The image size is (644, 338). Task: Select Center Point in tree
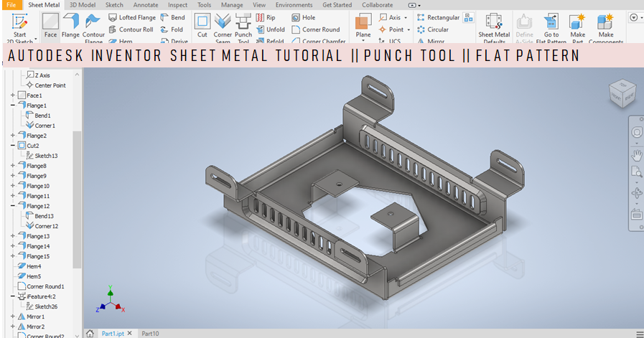coord(45,85)
